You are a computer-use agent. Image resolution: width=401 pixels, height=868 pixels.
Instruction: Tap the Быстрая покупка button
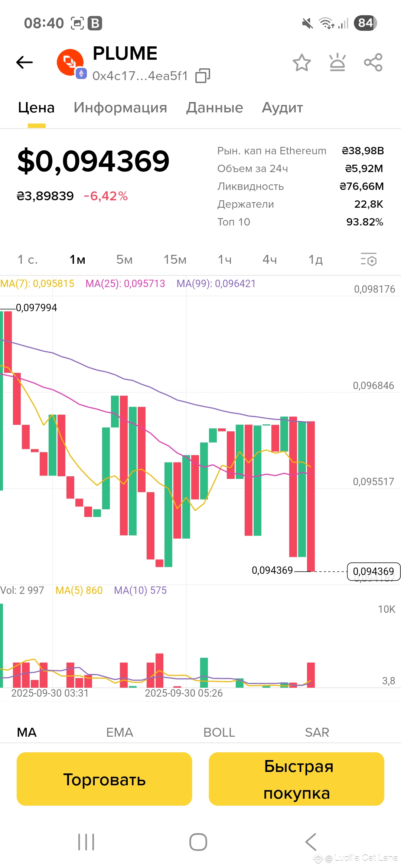pos(296,779)
